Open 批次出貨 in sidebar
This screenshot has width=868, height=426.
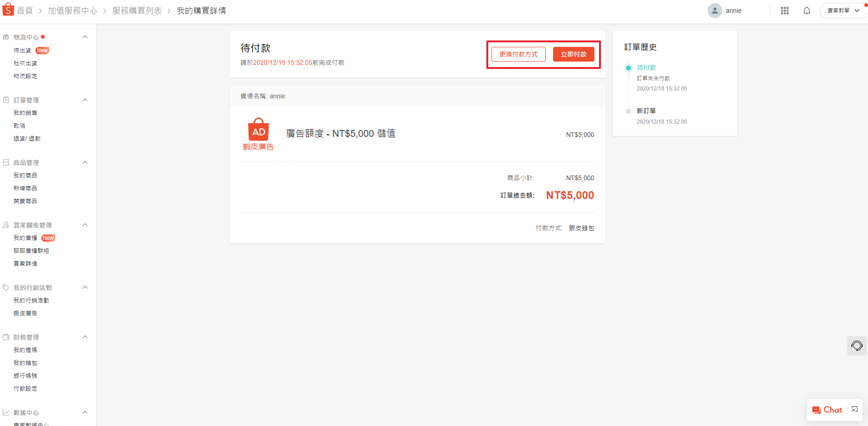pyautogui.click(x=25, y=63)
